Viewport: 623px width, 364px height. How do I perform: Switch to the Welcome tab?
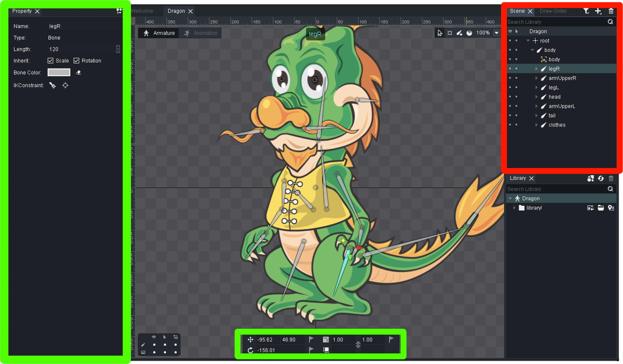(142, 11)
